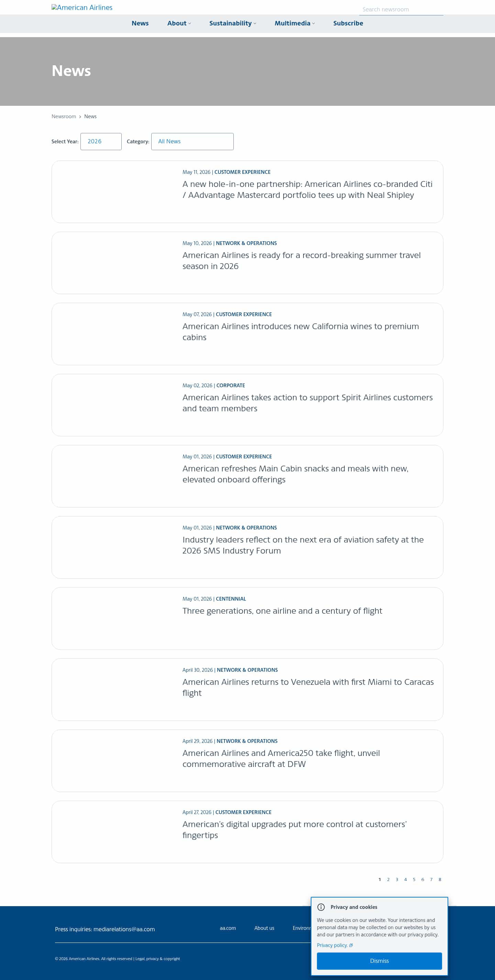
Task: Open the Privacy policy external link
Action: pos(335,945)
